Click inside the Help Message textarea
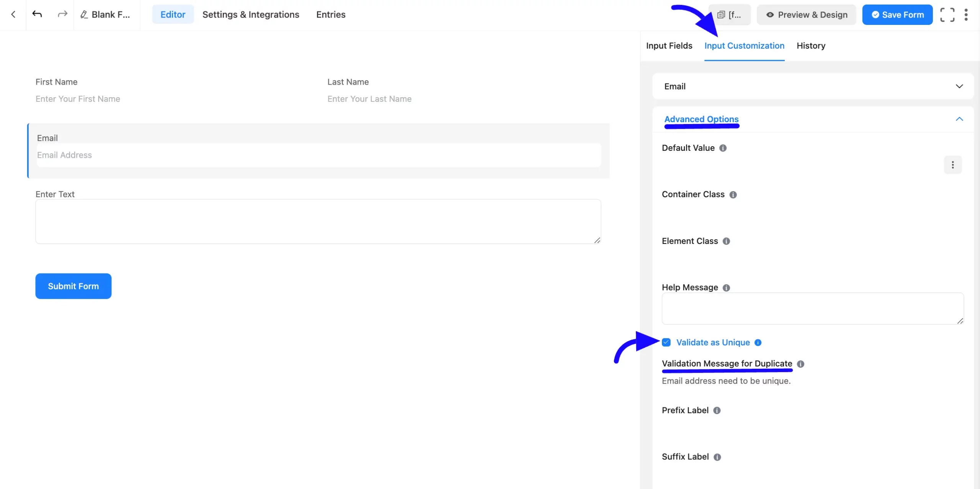 tap(812, 309)
